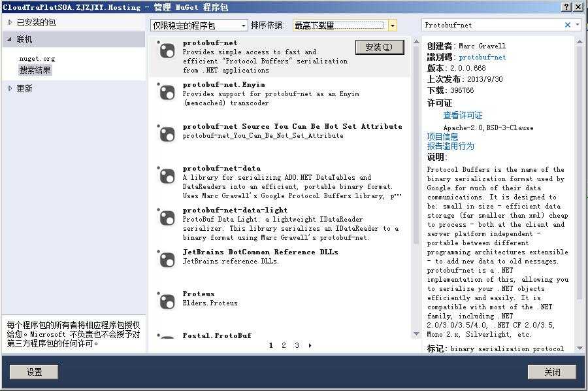Screen dimensions: 588x391
Task: Click the protobuf-net.Enyim package icon
Action: (167, 92)
